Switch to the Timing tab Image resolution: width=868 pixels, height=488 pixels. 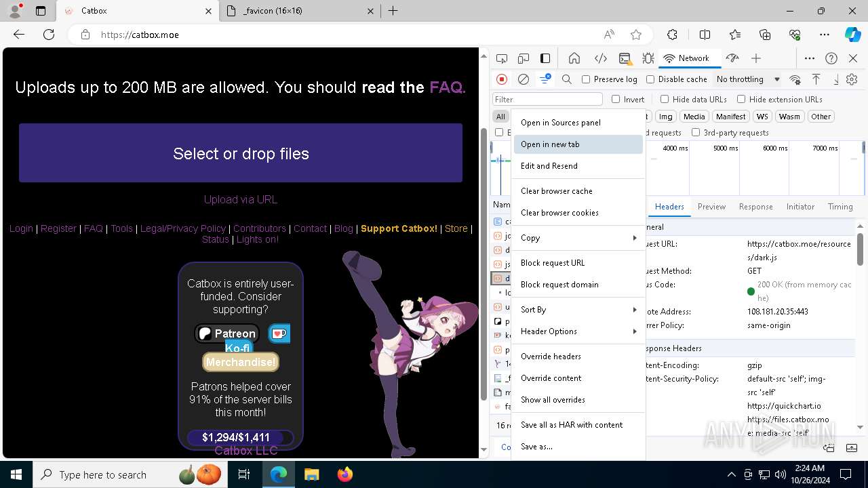tap(840, 207)
